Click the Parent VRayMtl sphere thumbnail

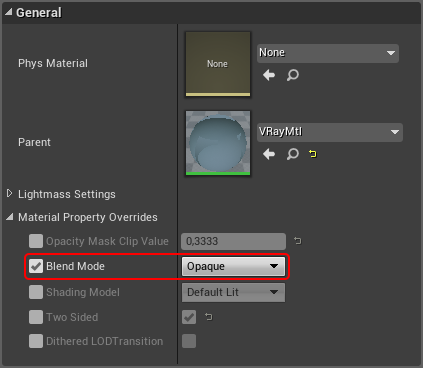point(218,143)
